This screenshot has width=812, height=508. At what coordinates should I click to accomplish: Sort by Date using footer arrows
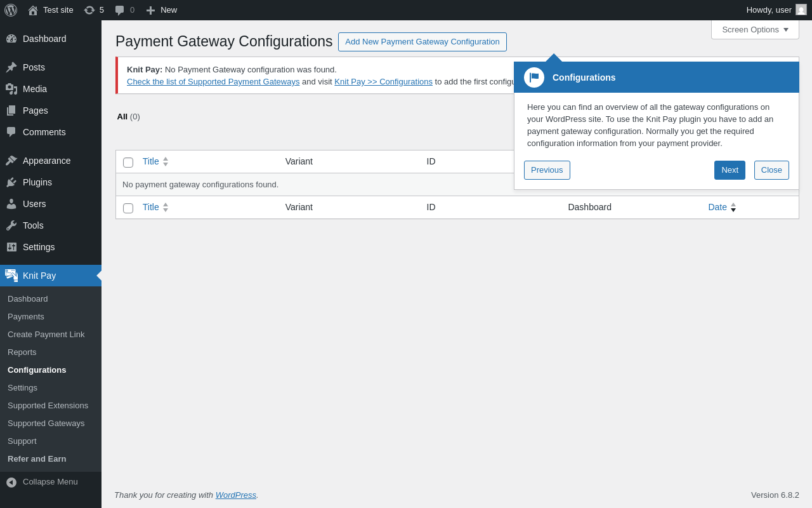pyautogui.click(x=733, y=208)
